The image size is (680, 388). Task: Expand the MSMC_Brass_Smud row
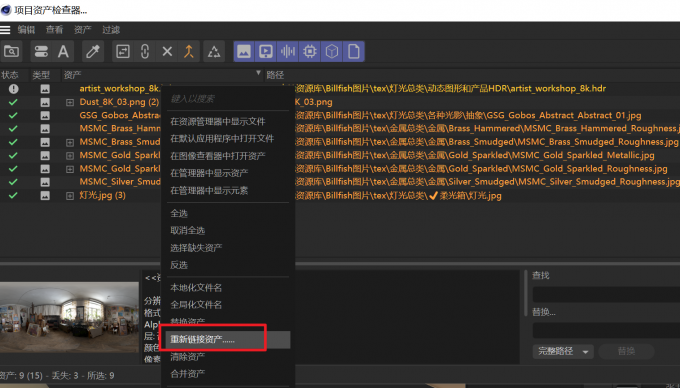coord(70,143)
